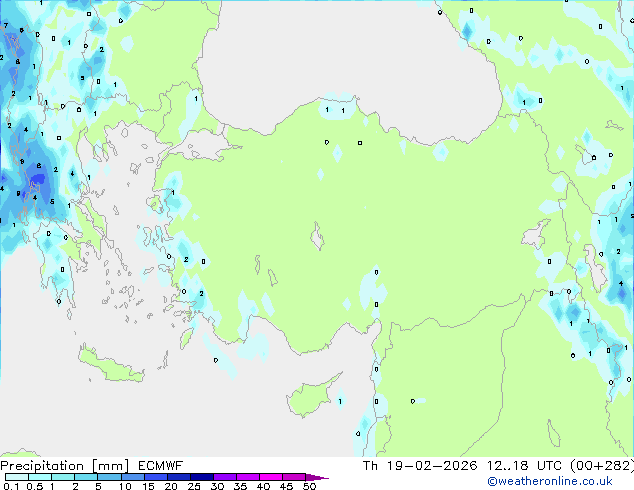Click the 0.1–0.5 mm legend swatch

pyautogui.click(x=17, y=477)
